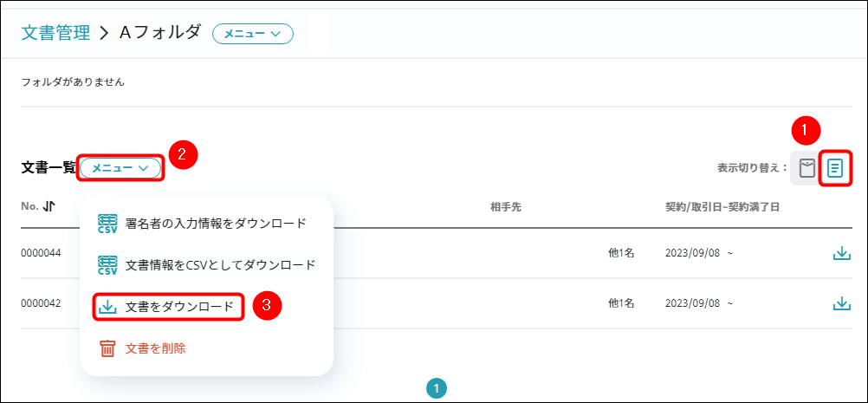
Task: Select 署名者の入力情報をダウンロード from the menu
Action: click(x=216, y=224)
